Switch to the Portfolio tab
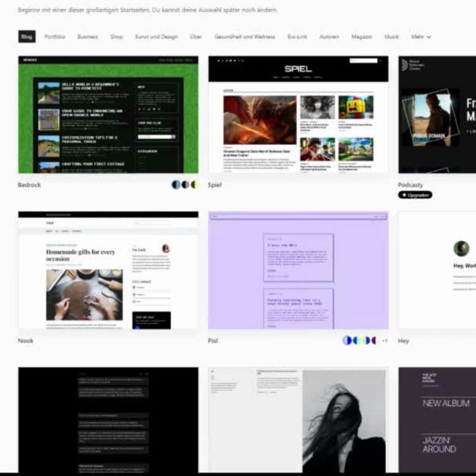This screenshot has height=476, width=476. (x=55, y=37)
